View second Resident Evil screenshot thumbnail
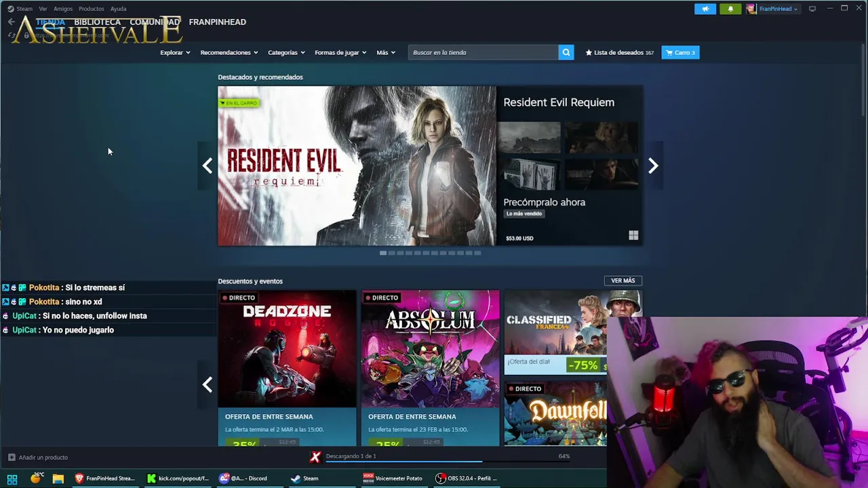The height and width of the screenshot is (488, 868). pyautogui.click(x=601, y=138)
